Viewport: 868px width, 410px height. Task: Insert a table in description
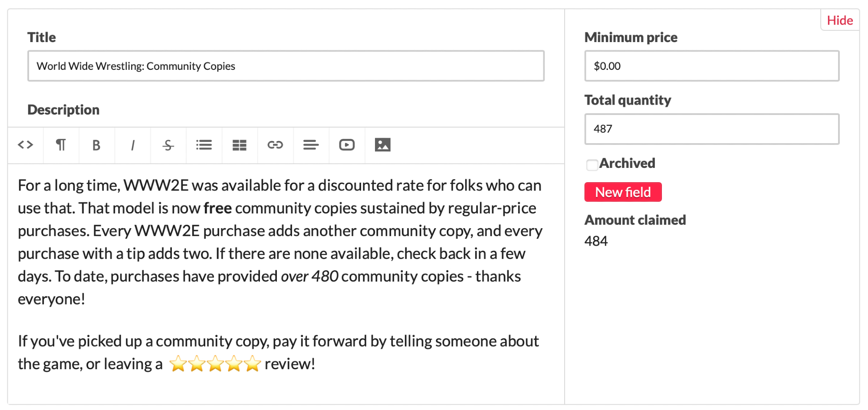tap(240, 145)
